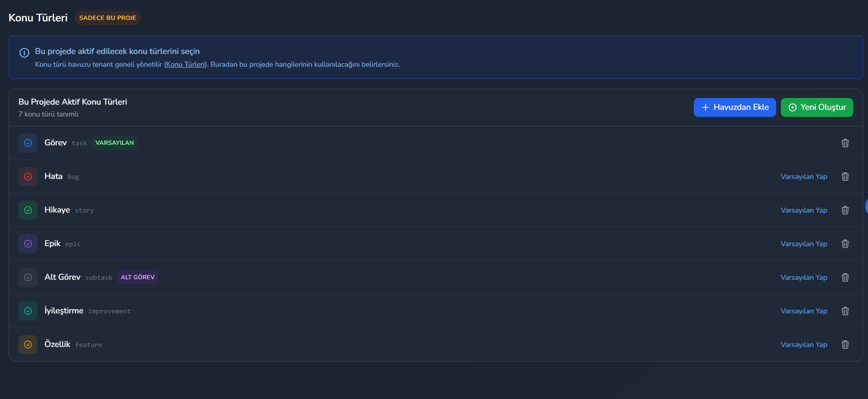Image resolution: width=868 pixels, height=399 pixels.
Task: Remove Özellik with the trash icon
Action: pos(845,345)
